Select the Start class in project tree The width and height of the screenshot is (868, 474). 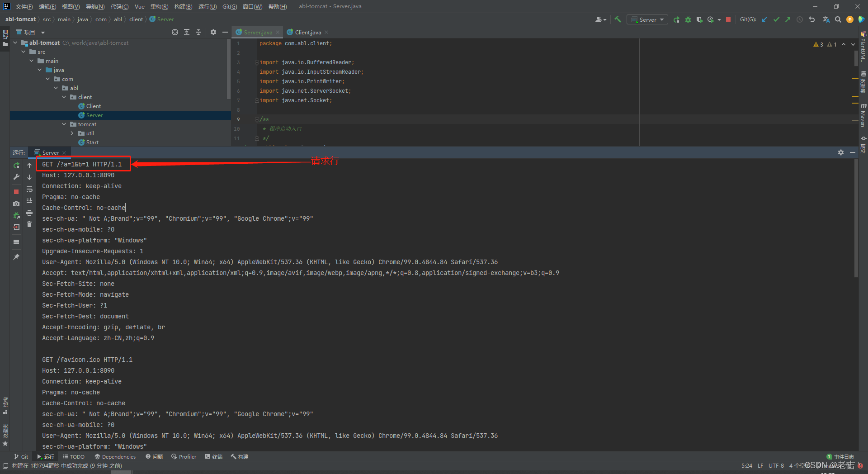(92, 142)
